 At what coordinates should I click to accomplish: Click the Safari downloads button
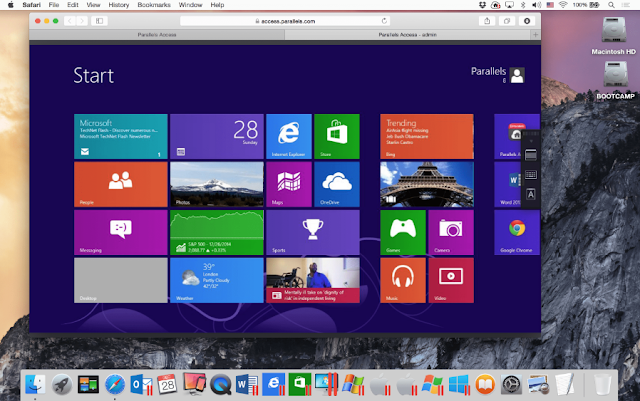coord(527,21)
